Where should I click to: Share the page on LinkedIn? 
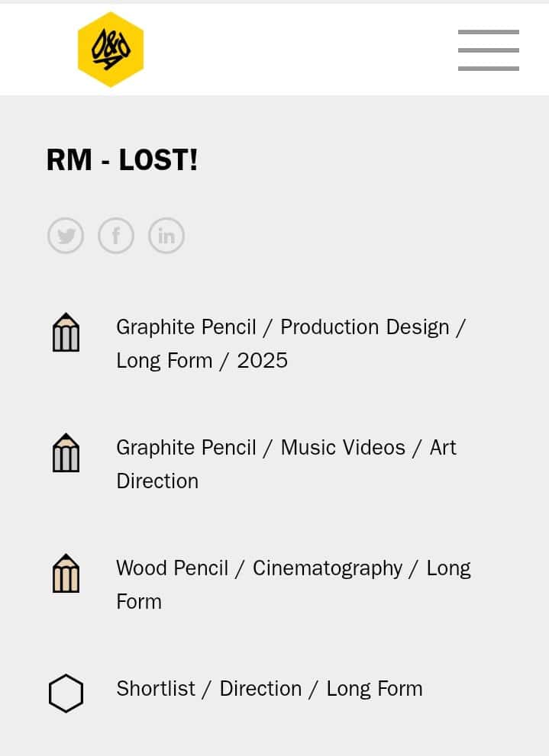(166, 236)
